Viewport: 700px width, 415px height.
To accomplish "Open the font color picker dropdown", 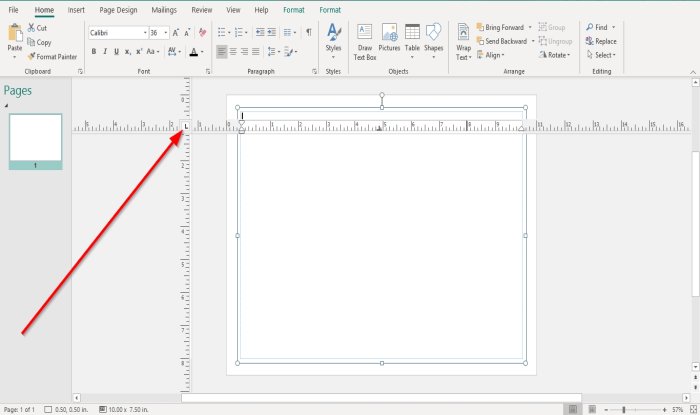I will [202, 52].
